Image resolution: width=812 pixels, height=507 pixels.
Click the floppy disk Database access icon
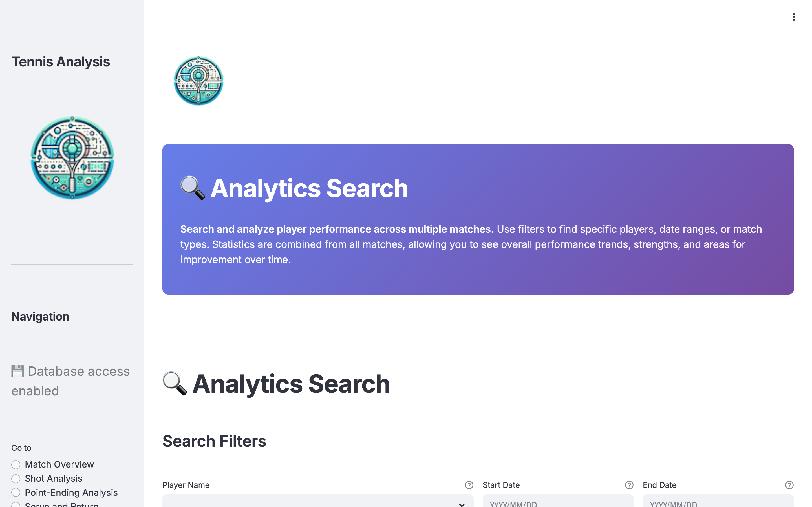pos(17,371)
